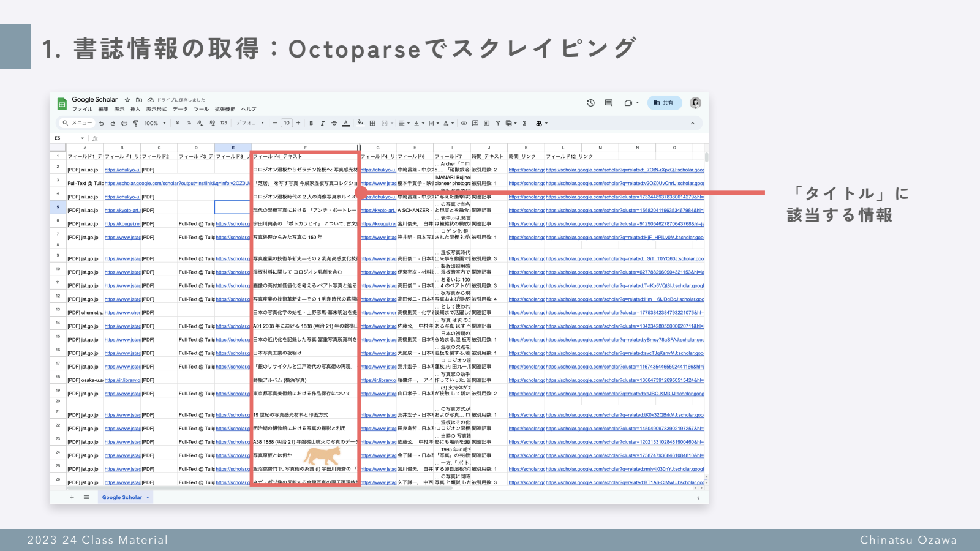Open the borders tool
Viewport: 980px width, 551px height.
pos(372,123)
